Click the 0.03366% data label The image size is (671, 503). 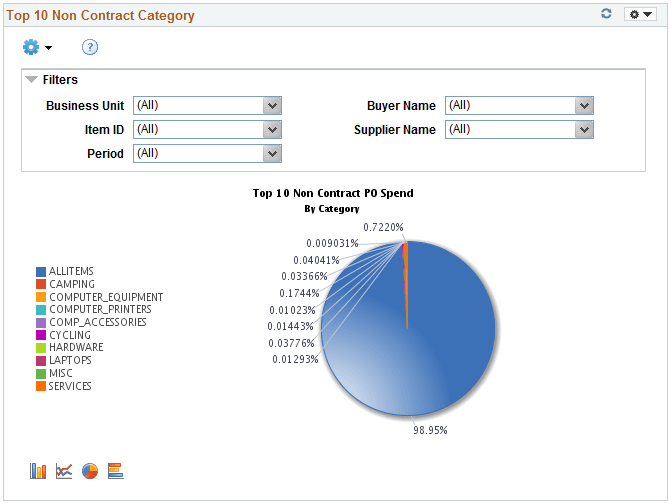(x=304, y=277)
